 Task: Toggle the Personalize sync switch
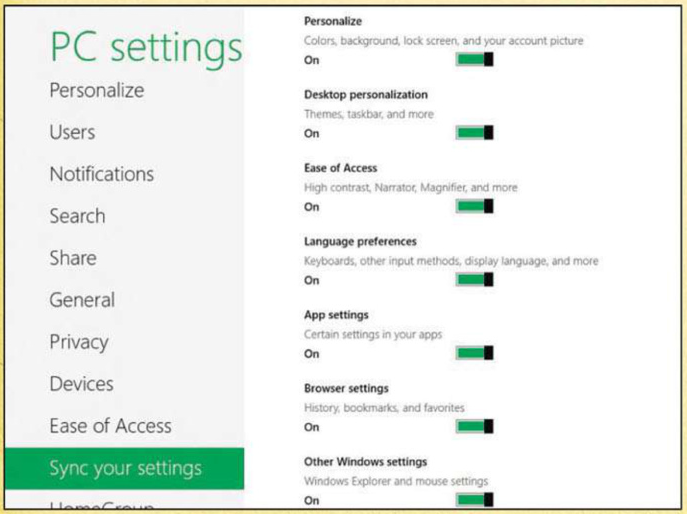pos(475,59)
